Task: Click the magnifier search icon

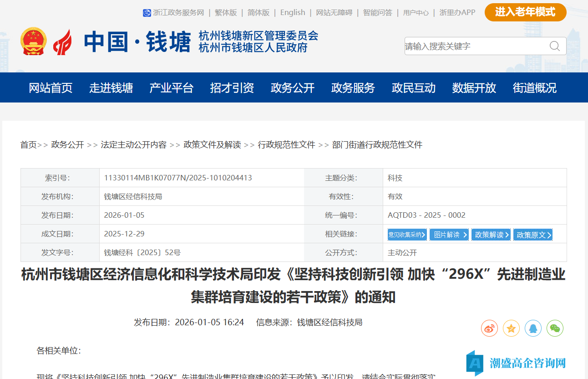Action: click(555, 46)
